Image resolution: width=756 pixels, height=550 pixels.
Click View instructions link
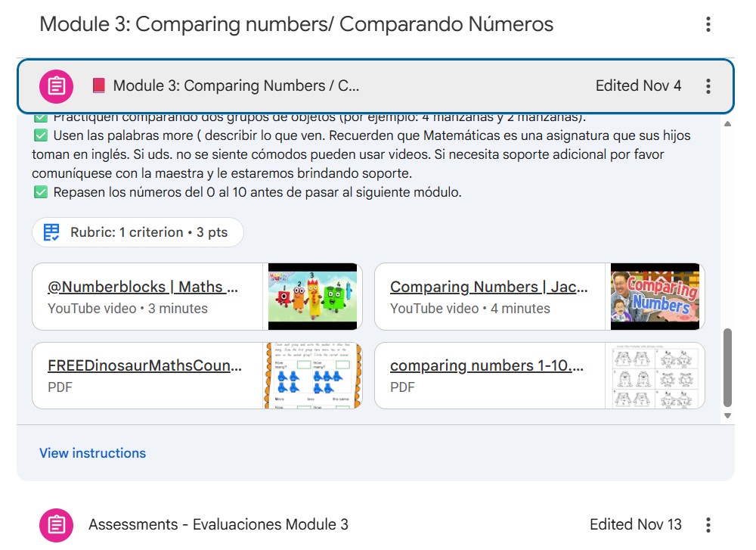tap(92, 453)
